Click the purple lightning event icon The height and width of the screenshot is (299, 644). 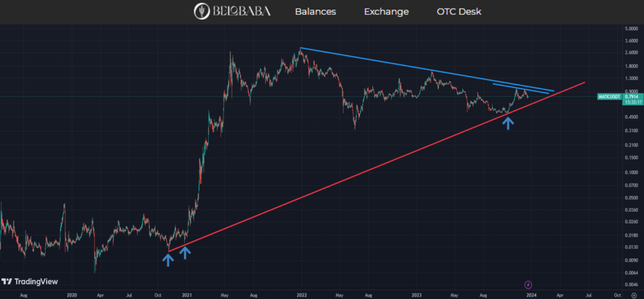click(528, 284)
